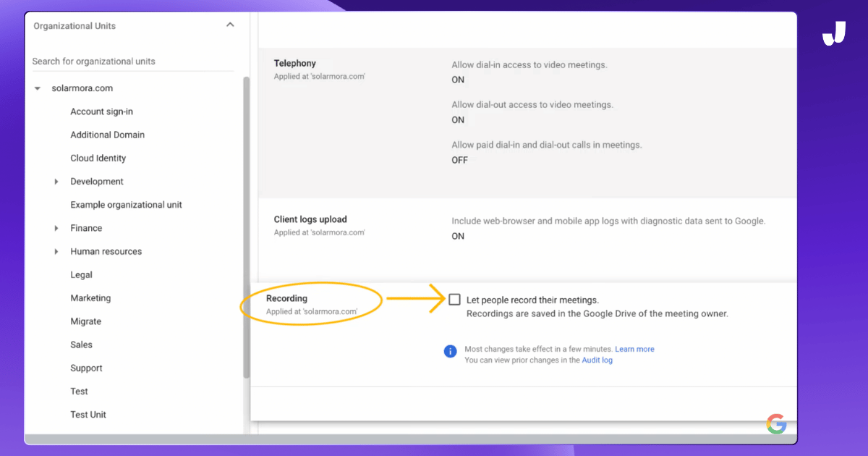868x456 pixels.
Task: Click 'Allow dial-in access to video meetings' setting
Action: [x=529, y=64]
